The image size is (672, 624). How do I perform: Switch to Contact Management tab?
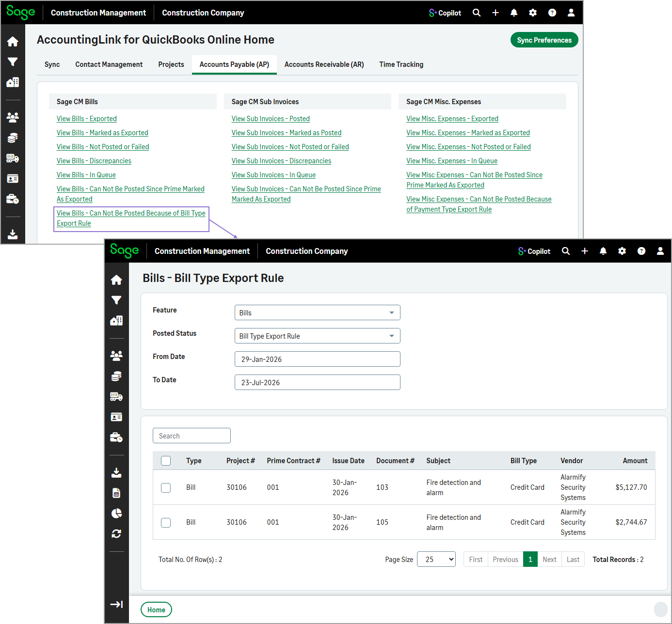[109, 64]
